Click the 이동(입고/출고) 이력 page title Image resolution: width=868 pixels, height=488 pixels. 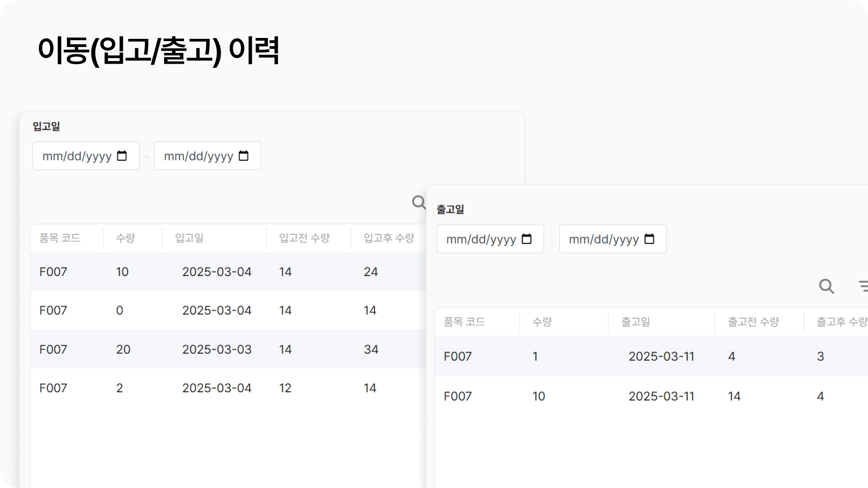point(158,51)
